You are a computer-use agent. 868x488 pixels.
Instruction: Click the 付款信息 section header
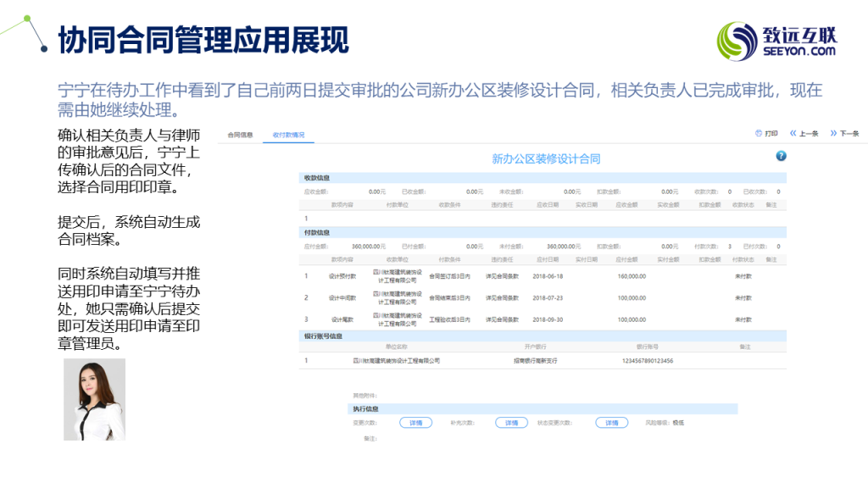click(x=317, y=232)
